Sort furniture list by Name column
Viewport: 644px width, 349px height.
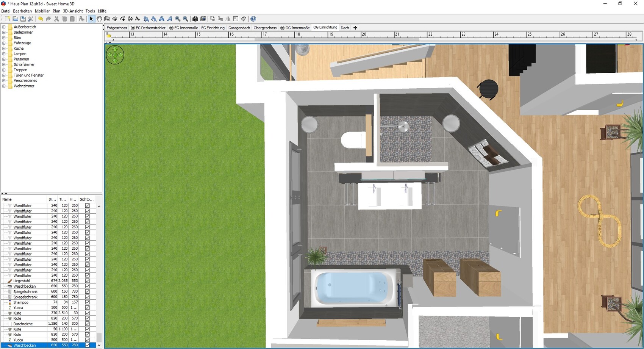coord(23,199)
